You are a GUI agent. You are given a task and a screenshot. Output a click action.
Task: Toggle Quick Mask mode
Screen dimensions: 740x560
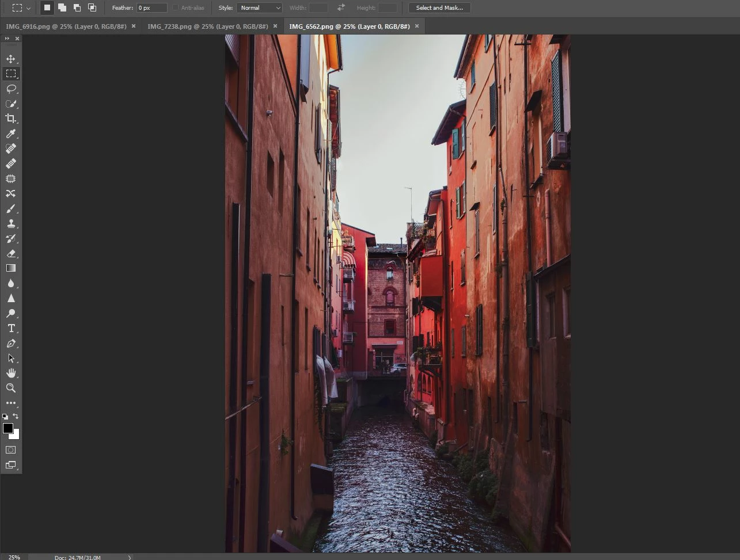coord(11,449)
